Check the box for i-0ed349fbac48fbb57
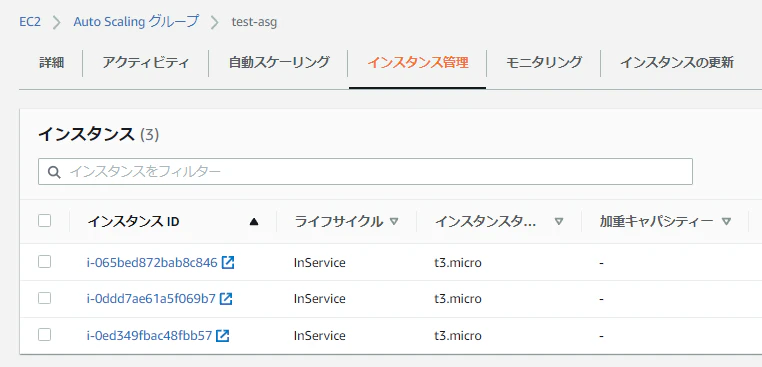Image resolution: width=762 pixels, height=367 pixels. [x=45, y=334]
